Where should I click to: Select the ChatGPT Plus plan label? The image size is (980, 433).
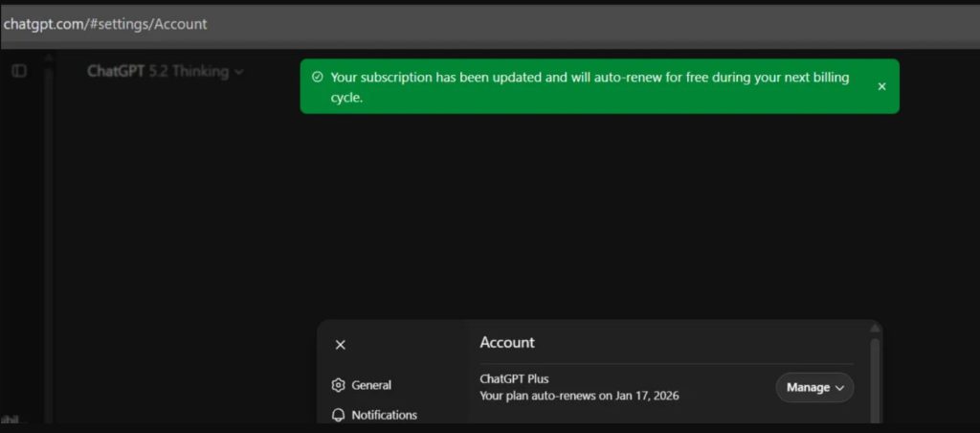[514, 378]
